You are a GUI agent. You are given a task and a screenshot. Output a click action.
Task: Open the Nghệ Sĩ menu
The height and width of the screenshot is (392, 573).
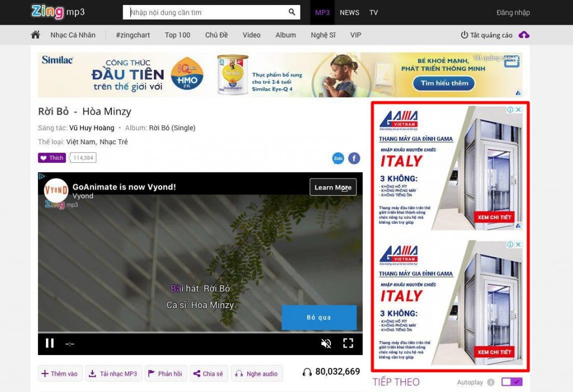coord(323,35)
